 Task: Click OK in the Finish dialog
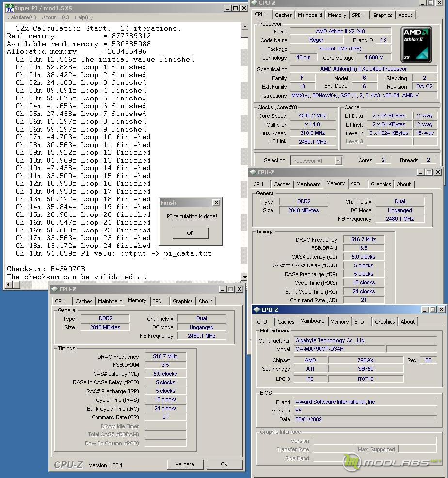tap(190, 233)
